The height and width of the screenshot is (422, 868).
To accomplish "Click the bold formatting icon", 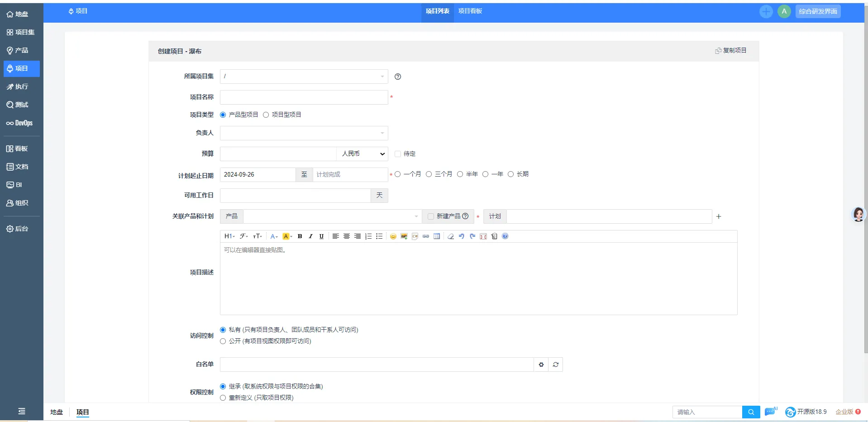I will point(300,236).
